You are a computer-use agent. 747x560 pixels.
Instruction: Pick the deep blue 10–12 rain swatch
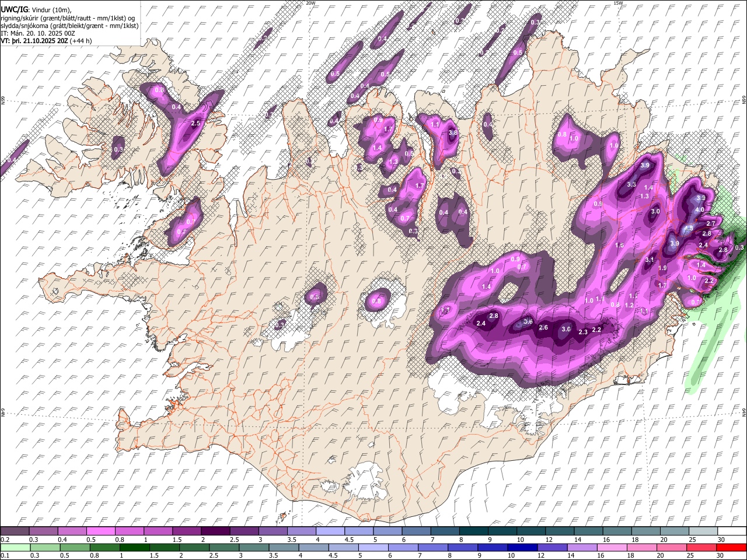pyautogui.click(x=522, y=547)
